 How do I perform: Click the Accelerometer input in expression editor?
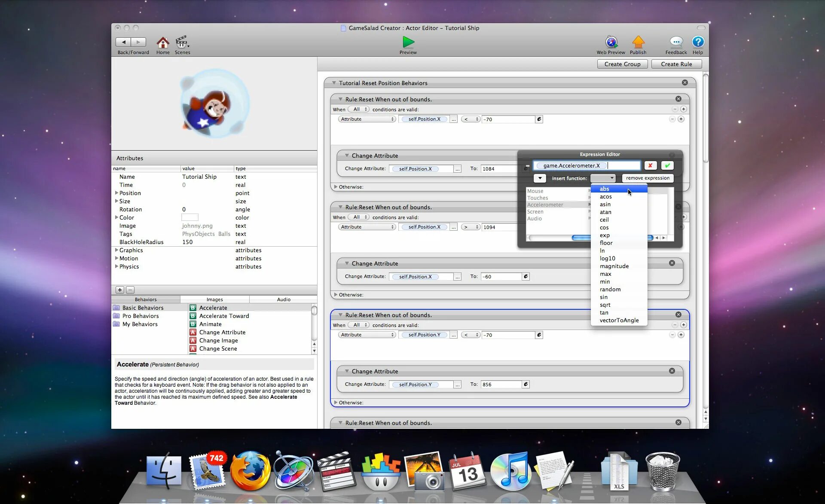click(x=544, y=205)
